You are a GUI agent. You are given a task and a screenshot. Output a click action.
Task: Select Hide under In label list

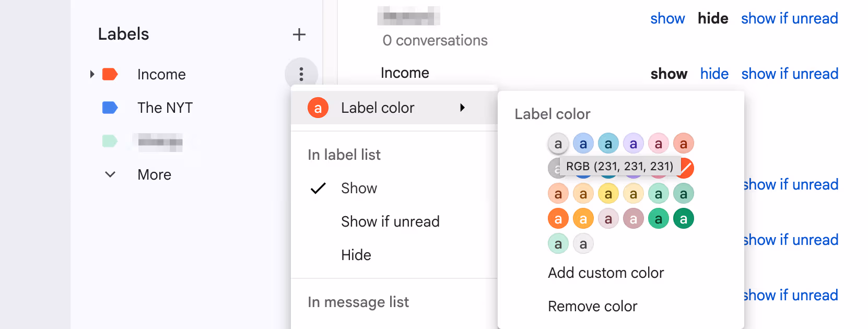click(356, 255)
